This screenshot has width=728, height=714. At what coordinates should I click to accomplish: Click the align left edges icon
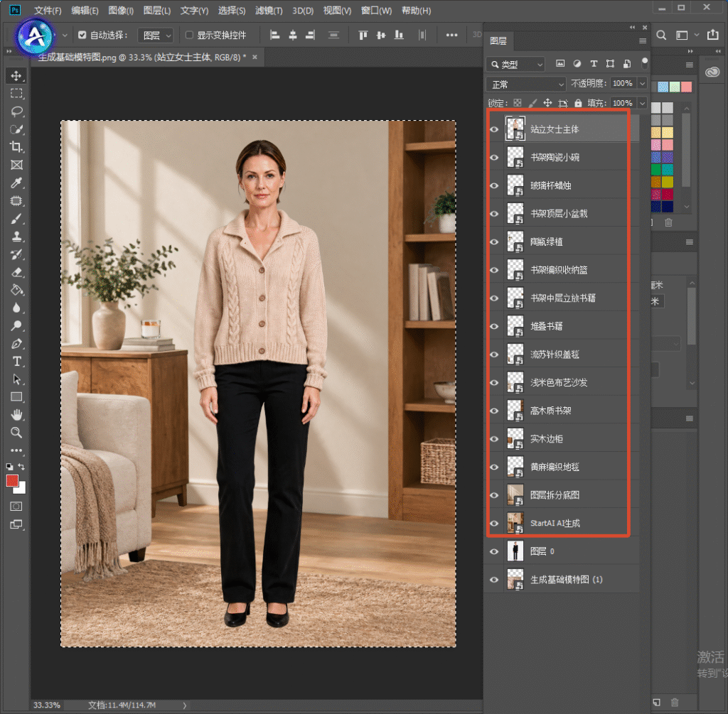pos(275,35)
